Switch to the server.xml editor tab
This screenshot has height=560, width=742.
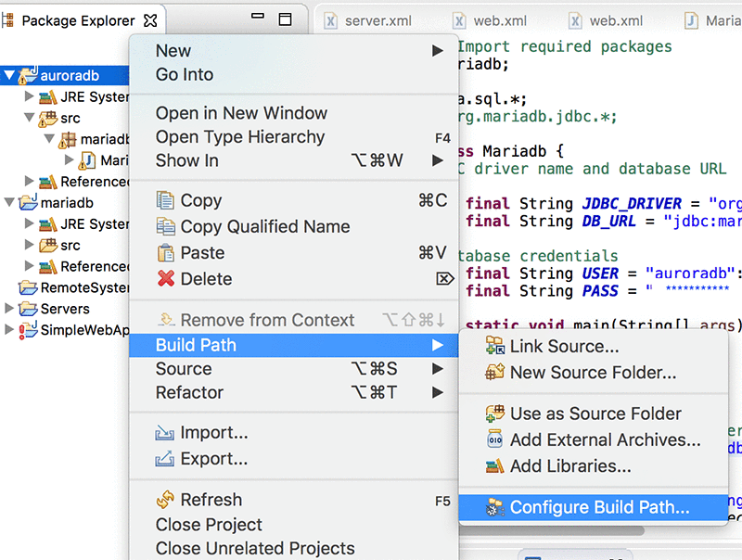click(x=368, y=20)
